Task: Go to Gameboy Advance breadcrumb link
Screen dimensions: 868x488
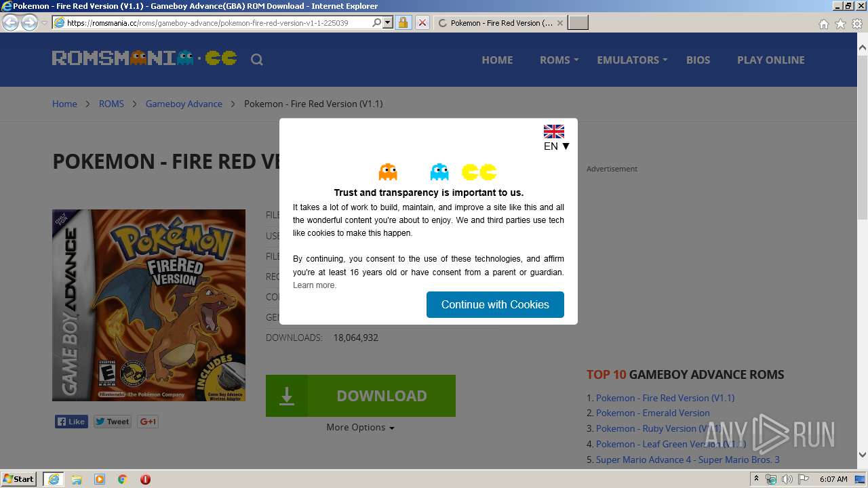Action: pyautogui.click(x=184, y=104)
